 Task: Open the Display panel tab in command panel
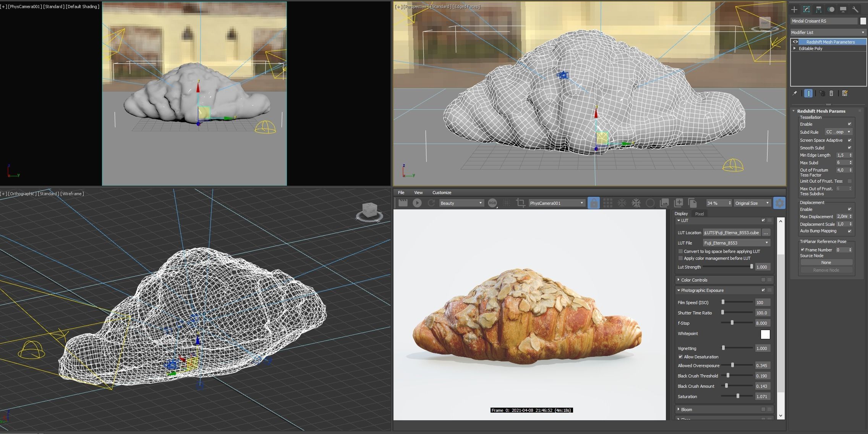843,10
